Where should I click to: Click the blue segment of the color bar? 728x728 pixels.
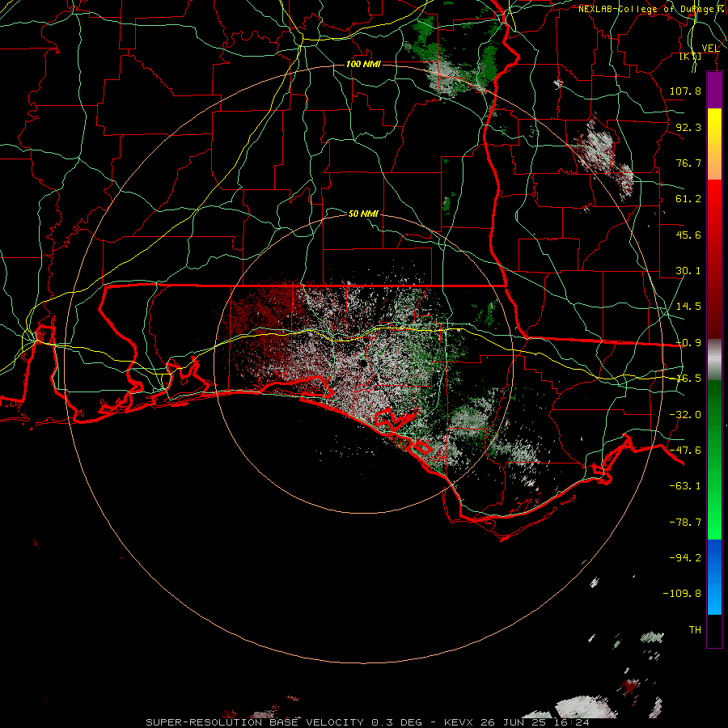[x=714, y=577]
